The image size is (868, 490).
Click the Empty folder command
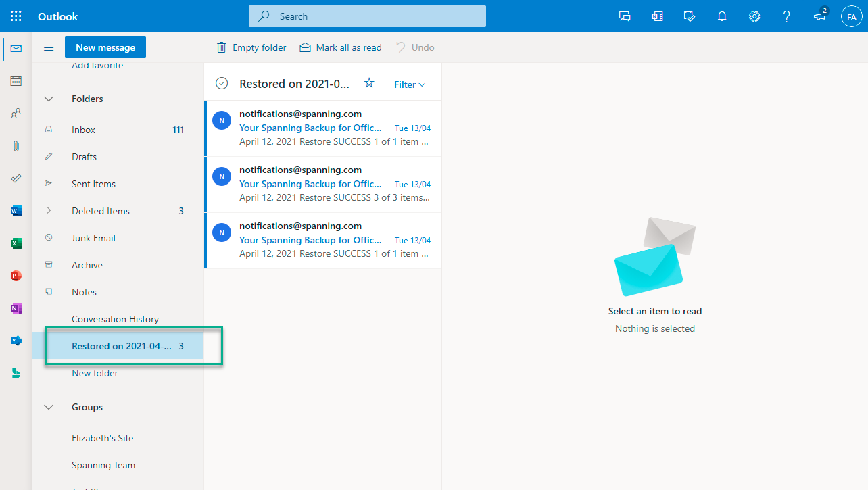click(251, 47)
